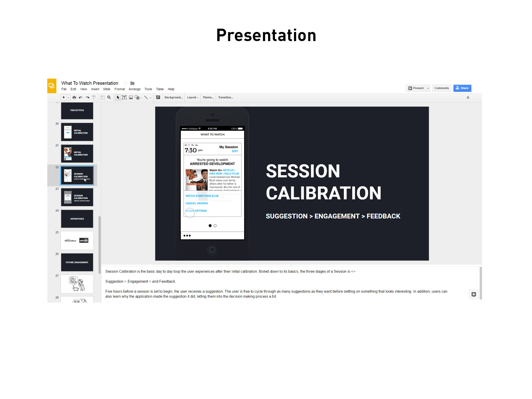Click SESSION CALIBRATION title on slide
Screen dimensions: 532x399
[x=323, y=182]
